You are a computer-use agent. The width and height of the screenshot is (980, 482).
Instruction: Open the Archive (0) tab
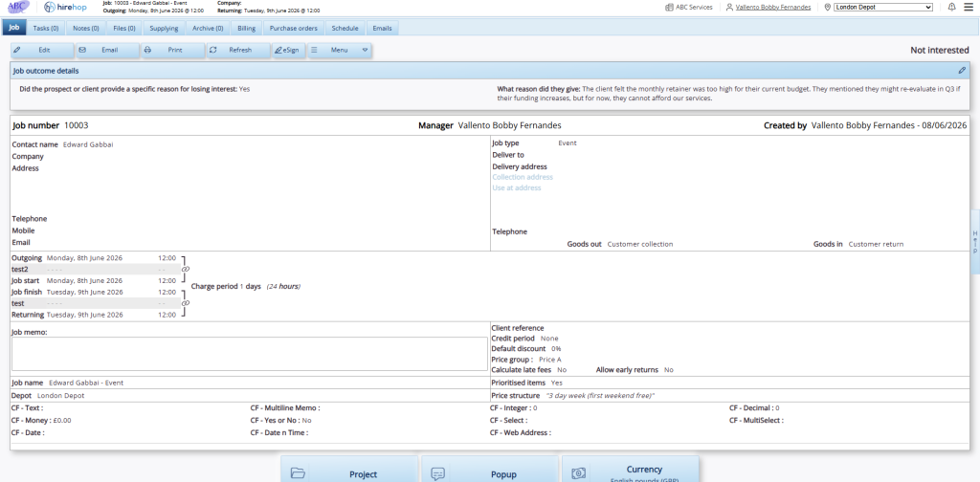click(208, 28)
